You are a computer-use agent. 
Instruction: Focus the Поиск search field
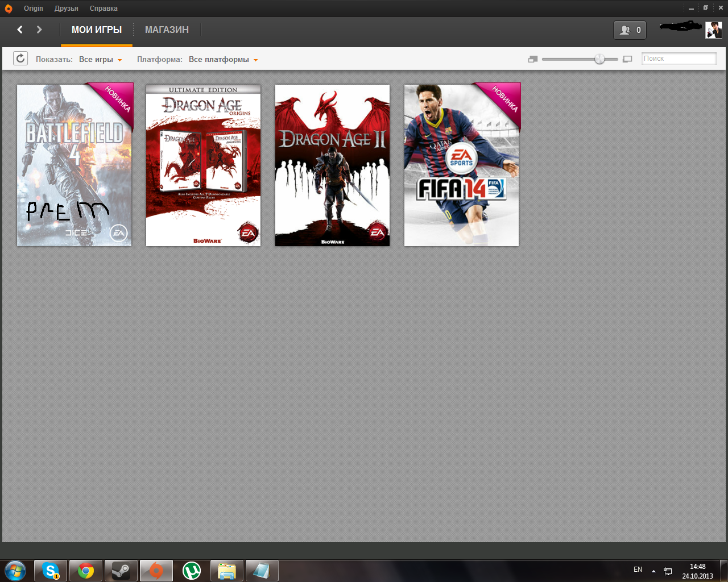(x=679, y=59)
